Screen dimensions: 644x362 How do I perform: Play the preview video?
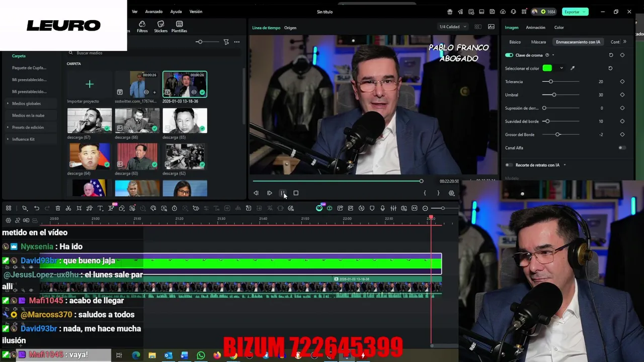(x=270, y=193)
